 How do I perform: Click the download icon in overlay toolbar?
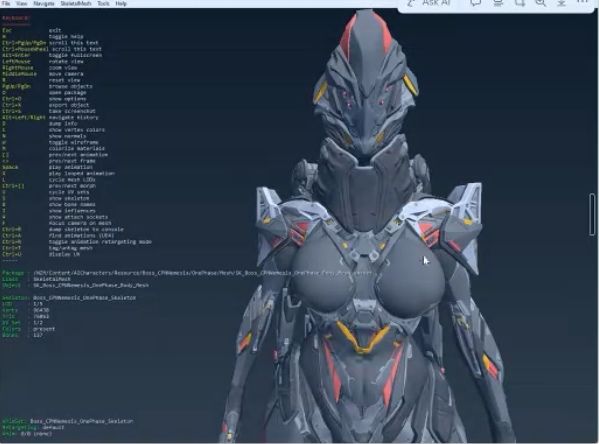coord(561,3)
